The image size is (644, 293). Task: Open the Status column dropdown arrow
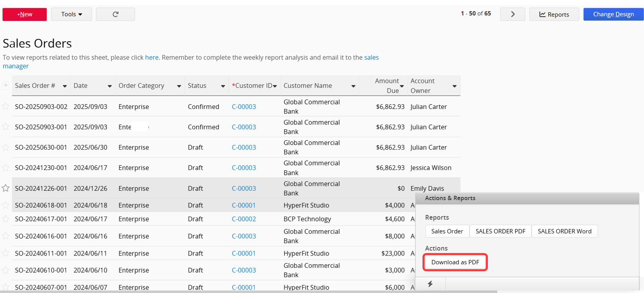pyautogui.click(x=223, y=86)
